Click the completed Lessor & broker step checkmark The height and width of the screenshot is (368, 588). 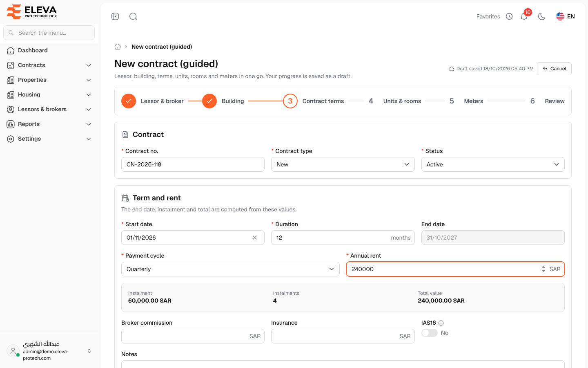pyautogui.click(x=129, y=101)
